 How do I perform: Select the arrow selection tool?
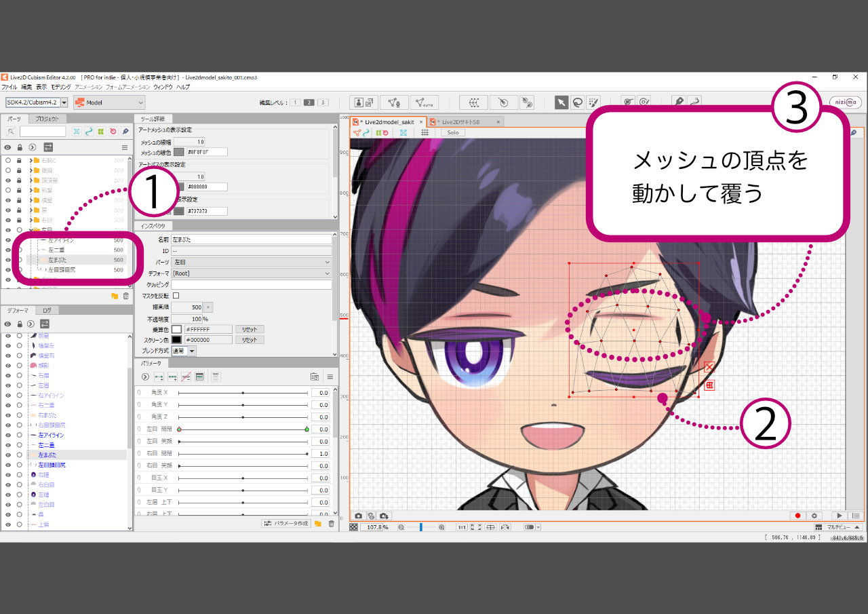561,102
